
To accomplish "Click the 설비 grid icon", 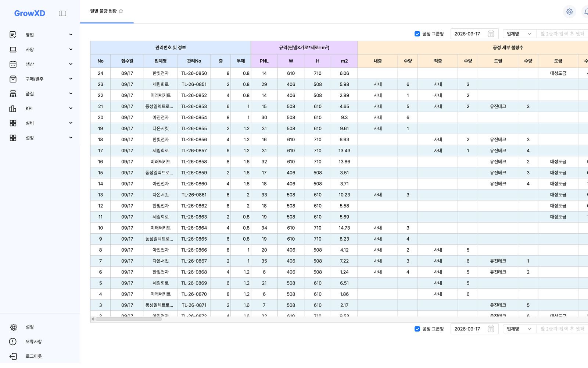I will point(13,123).
